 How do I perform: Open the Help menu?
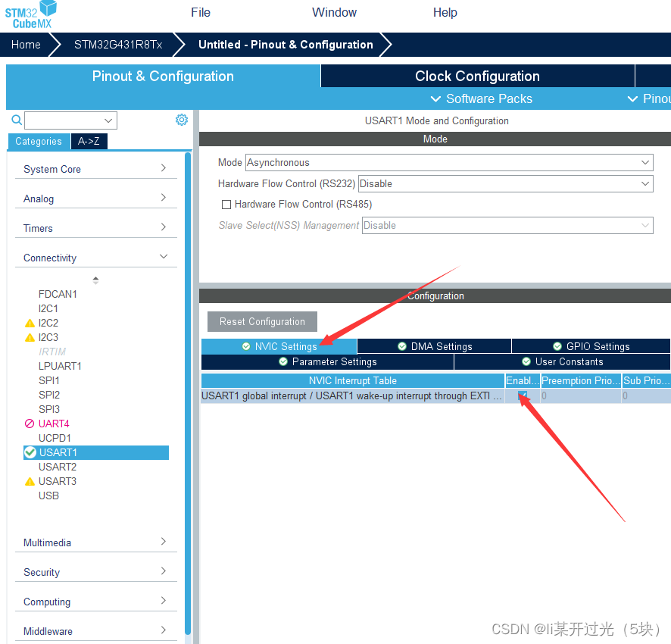(445, 12)
